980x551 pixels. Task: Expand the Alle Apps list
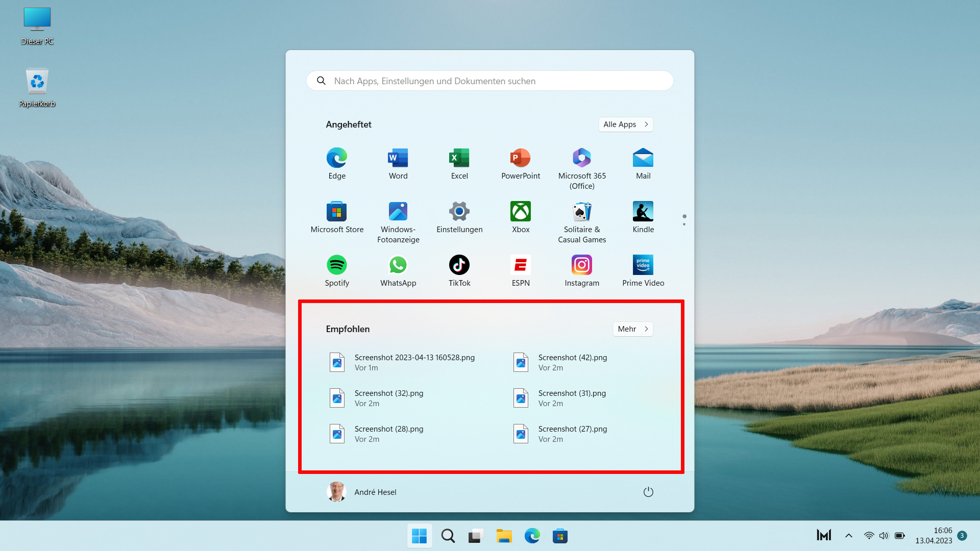tap(625, 124)
